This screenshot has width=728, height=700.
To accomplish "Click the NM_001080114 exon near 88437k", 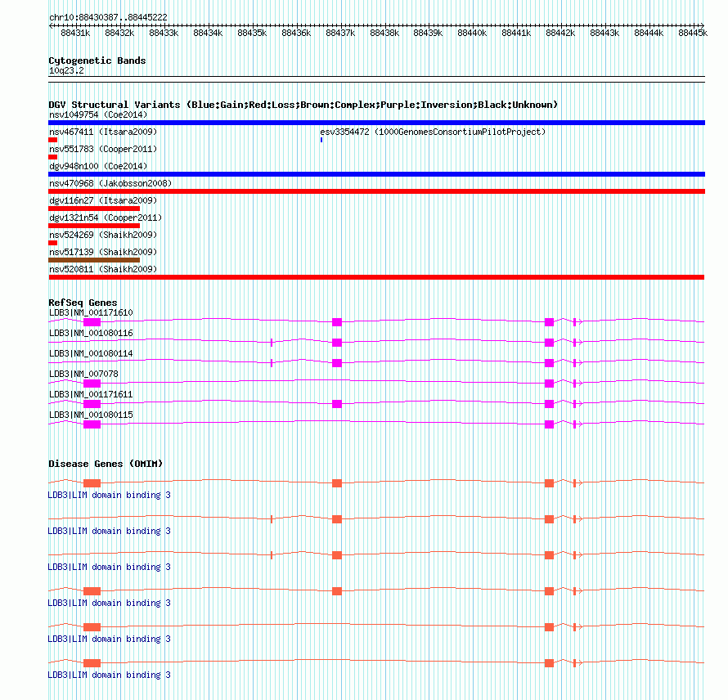I will pyautogui.click(x=337, y=363).
